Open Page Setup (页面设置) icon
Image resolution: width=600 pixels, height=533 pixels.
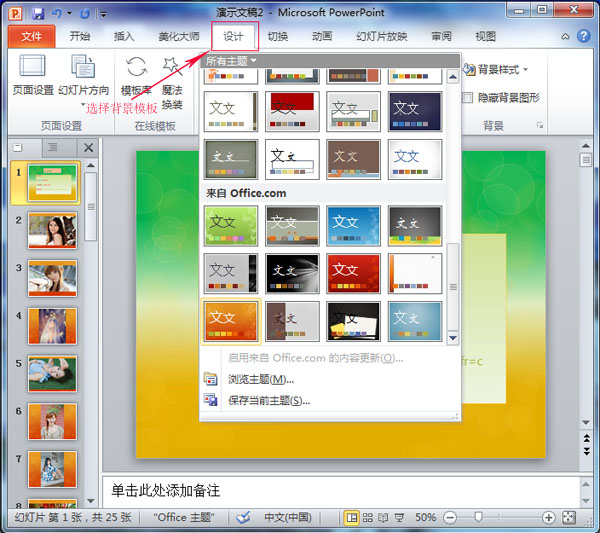tap(33, 75)
